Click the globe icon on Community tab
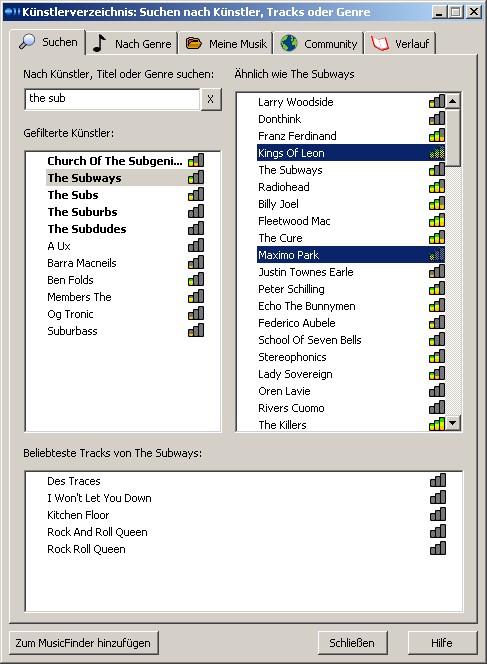Viewport: 487px width, 664px height. (289, 44)
